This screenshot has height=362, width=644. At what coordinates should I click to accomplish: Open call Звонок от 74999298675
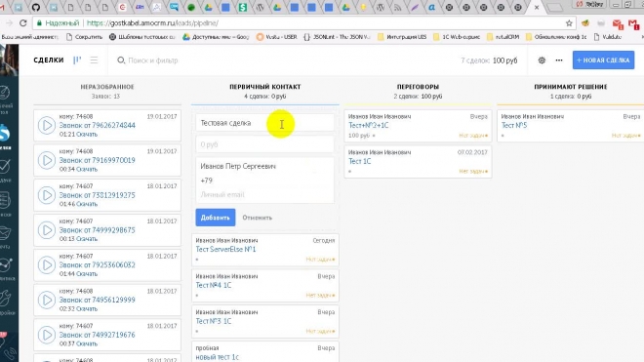click(x=97, y=230)
